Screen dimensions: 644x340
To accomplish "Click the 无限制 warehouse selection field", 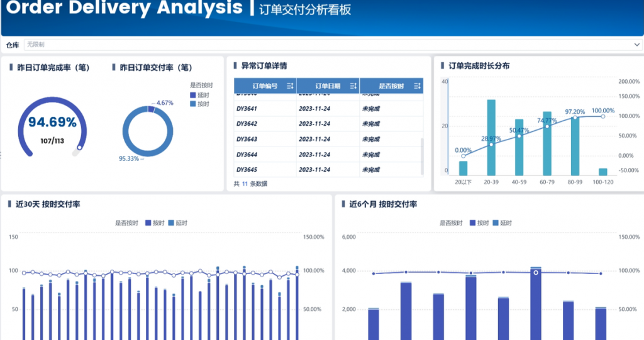I will coord(333,45).
